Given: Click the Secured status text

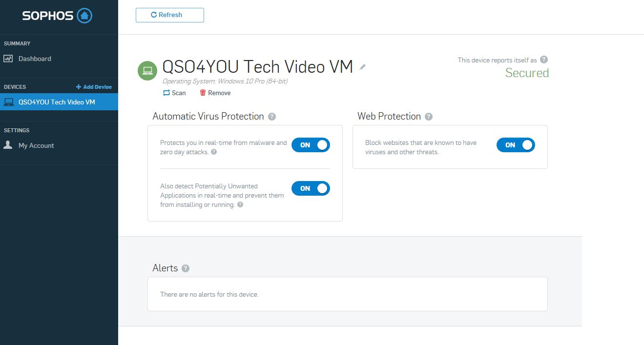Looking at the screenshot, I should click(527, 73).
